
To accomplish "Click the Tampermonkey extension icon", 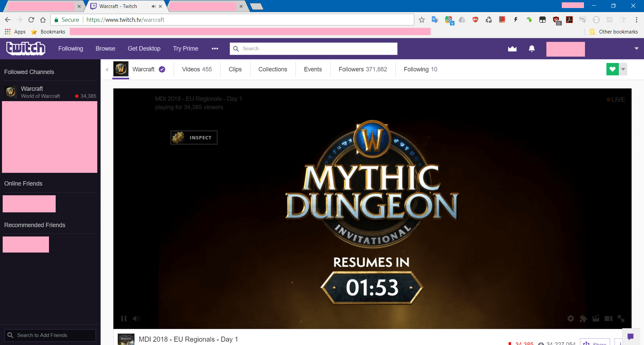I will point(542,20).
